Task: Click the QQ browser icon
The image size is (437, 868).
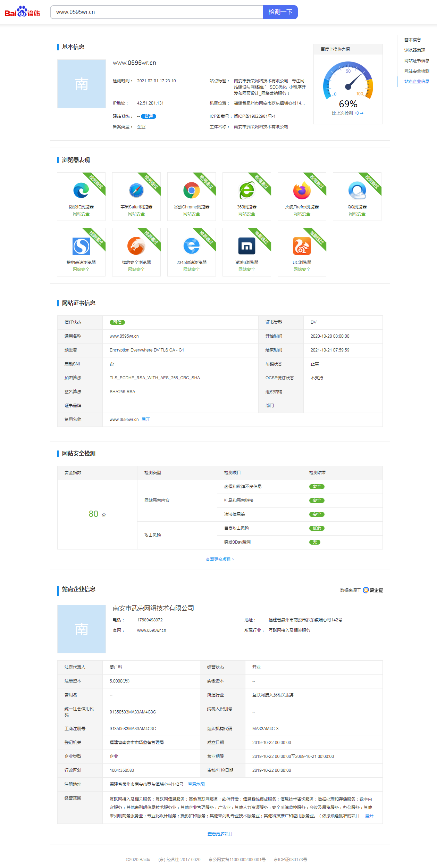Action: point(357,190)
